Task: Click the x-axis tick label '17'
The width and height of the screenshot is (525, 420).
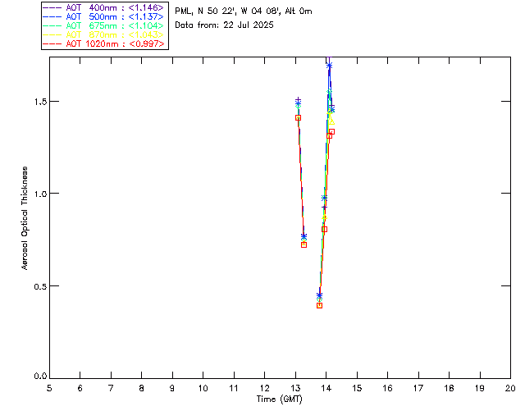Action: pos(418,388)
